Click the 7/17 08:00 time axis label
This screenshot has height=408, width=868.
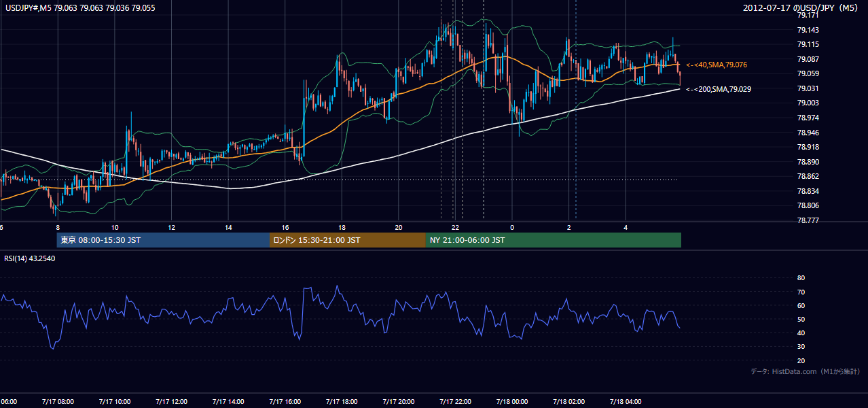[x=58, y=401]
